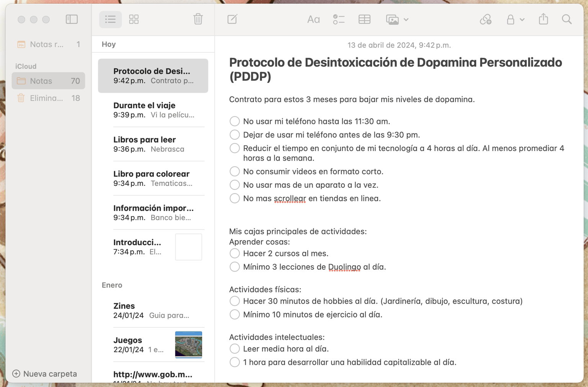Click the 'Mis cajas principales de actividades:' line
The height and width of the screenshot is (387, 588).
pos(298,231)
